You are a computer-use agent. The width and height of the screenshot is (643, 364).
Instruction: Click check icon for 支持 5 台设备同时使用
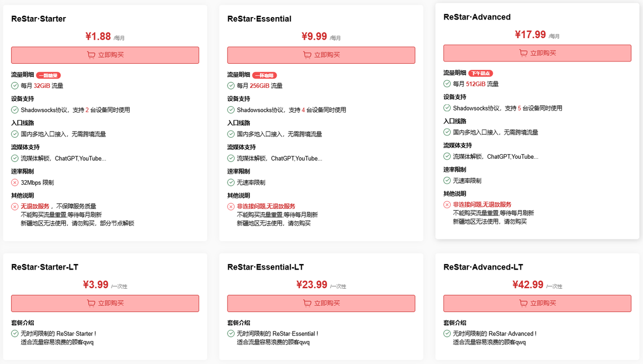[447, 108]
